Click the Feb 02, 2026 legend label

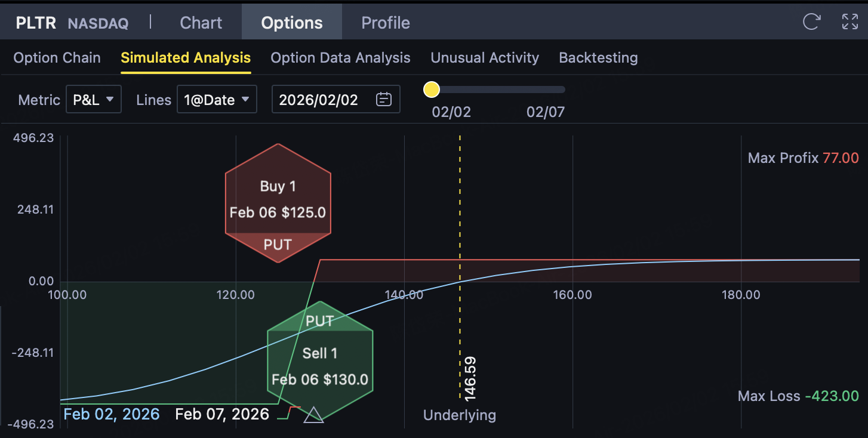click(112, 414)
